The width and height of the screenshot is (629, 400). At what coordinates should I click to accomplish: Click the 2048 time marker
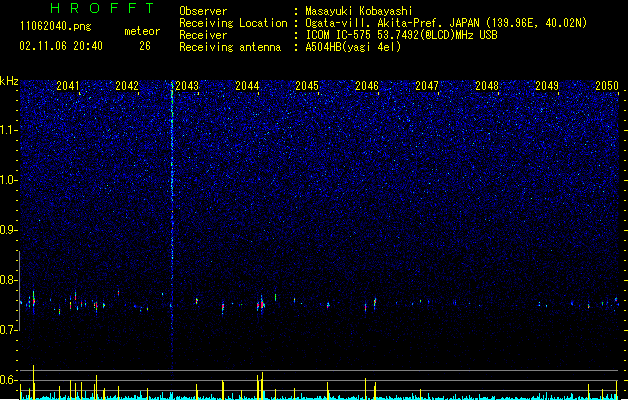click(487, 85)
